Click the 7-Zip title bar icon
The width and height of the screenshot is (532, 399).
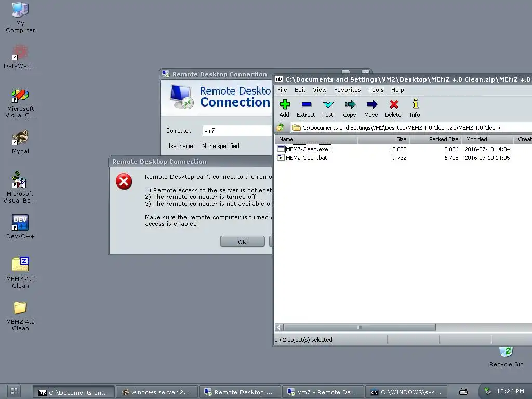pos(279,79)
